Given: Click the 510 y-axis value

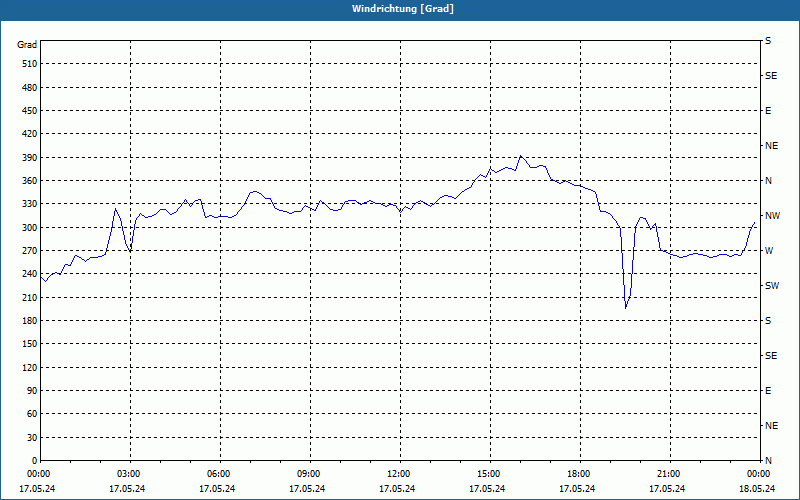Looking at the screenshot, I should point(30,64).
